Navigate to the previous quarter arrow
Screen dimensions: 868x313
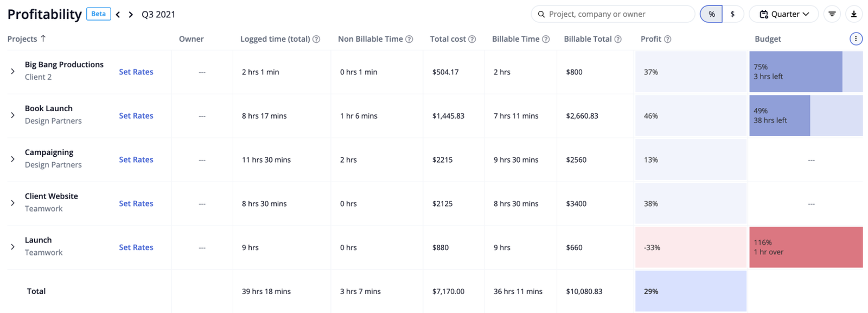click(x=118, y=15)
